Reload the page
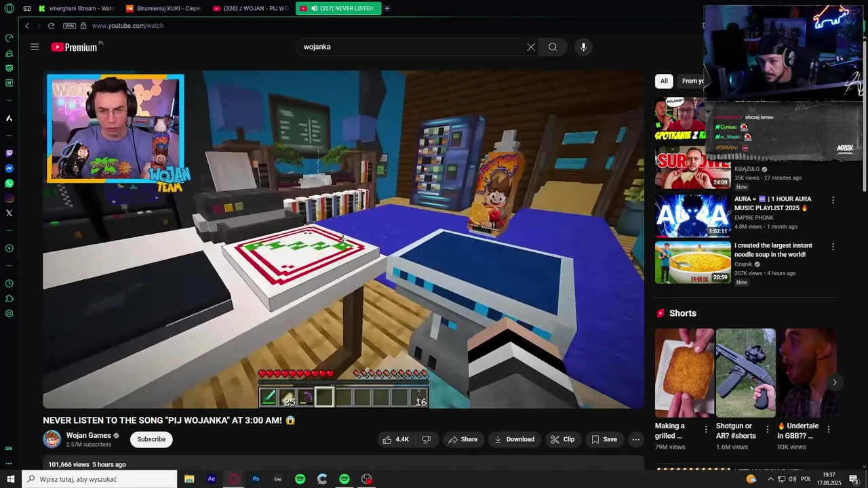This screenshot has width=868, height=488. click(51, 26)
